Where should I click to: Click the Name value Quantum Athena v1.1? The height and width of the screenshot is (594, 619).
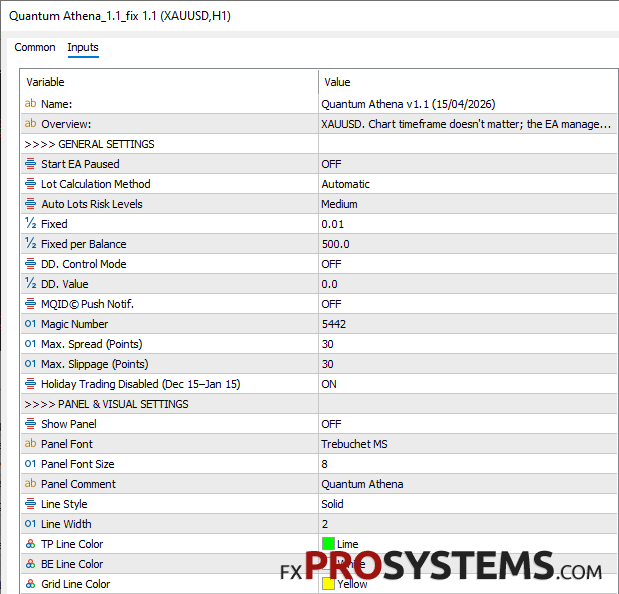(468, 104)
